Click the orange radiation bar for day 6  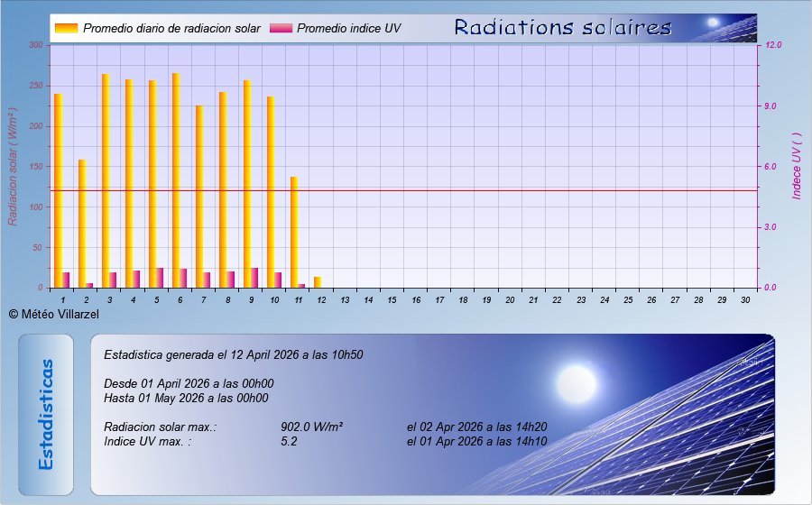point(175,180)
